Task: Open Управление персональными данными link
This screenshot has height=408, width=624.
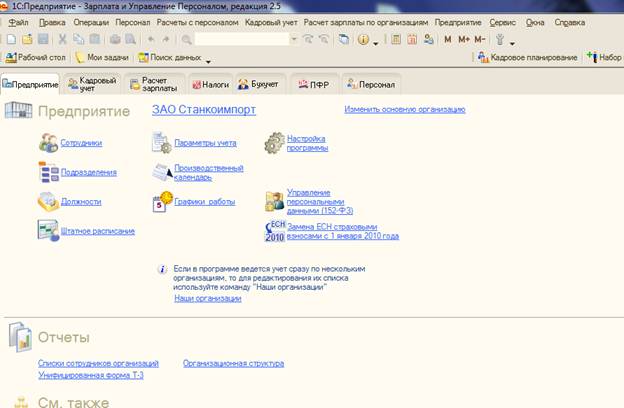Action: [x=320, y=201]
